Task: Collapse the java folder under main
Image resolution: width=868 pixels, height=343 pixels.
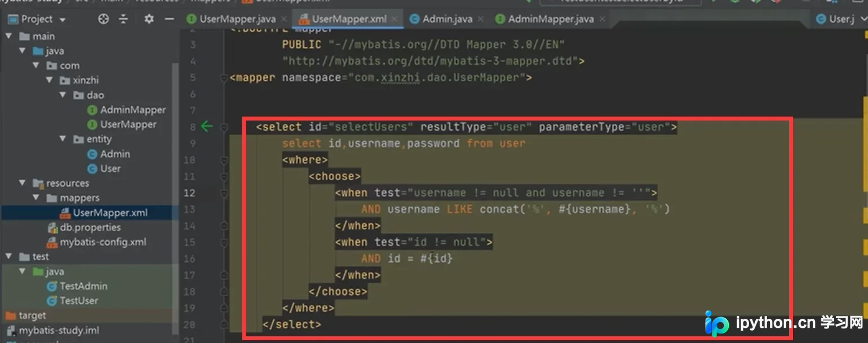Action: 23,51
